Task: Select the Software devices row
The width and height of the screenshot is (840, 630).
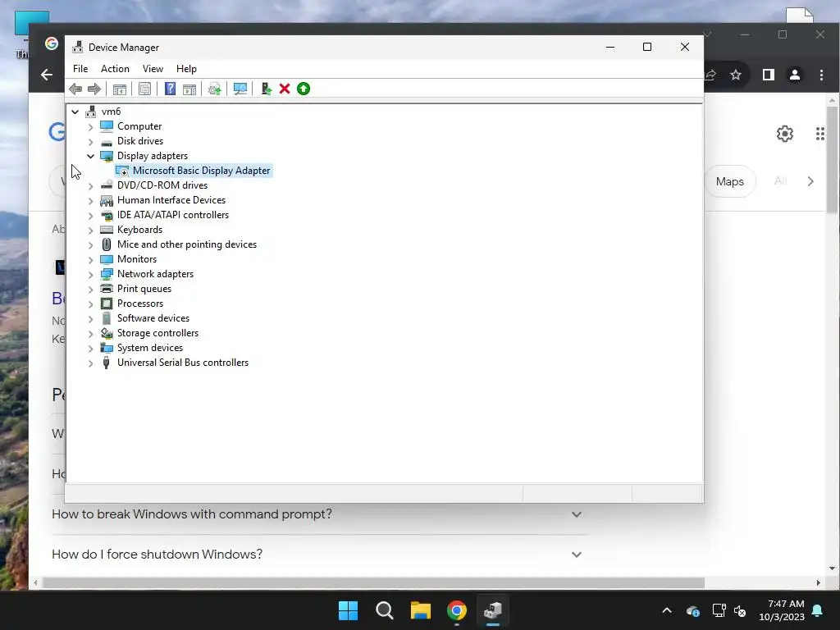Action: [x=153, y=318]
